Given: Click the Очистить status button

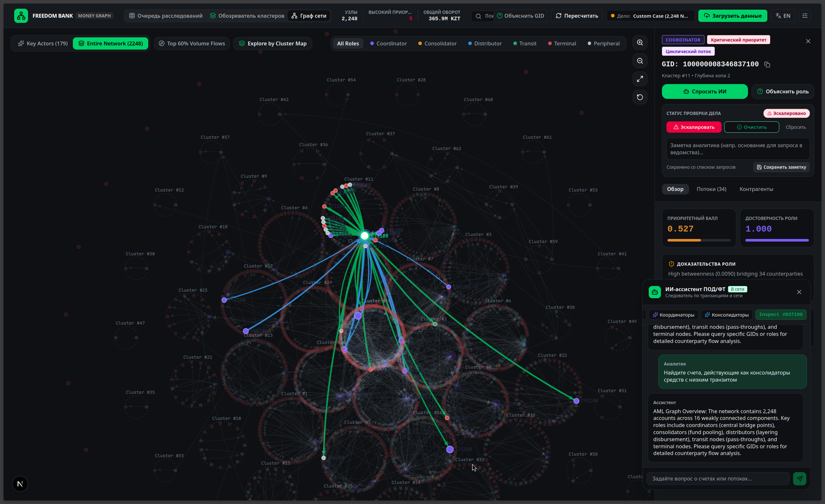Looking at the screenshot, I should click(751, 127).
